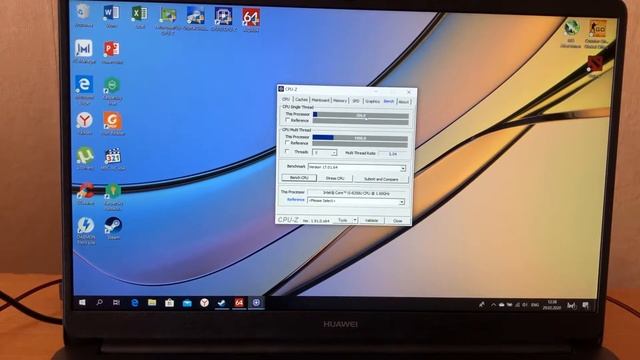
Task: Switch to the Memory tab
Action: (340, 100)
